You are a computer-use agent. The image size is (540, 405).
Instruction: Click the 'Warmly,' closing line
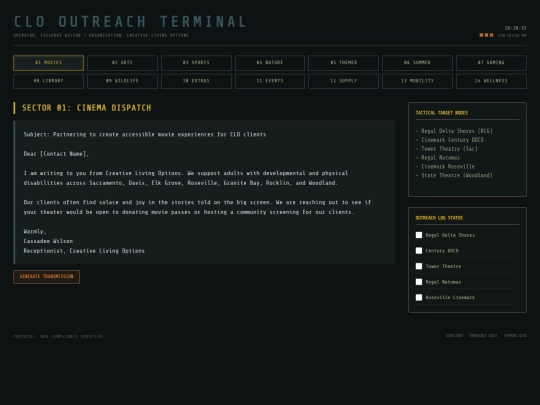[x=35, y=231]
